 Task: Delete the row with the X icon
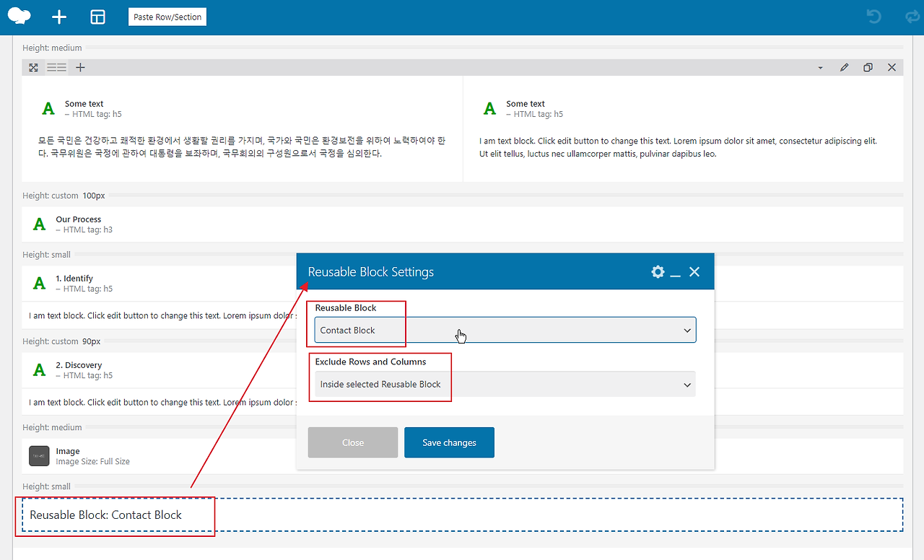pos(892,67)
